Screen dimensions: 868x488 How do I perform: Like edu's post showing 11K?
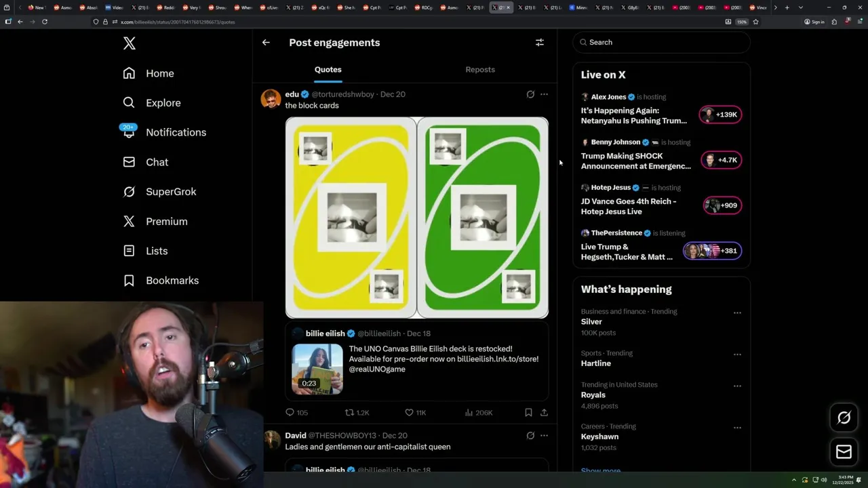pyautogui.click(x=415, y=412)
